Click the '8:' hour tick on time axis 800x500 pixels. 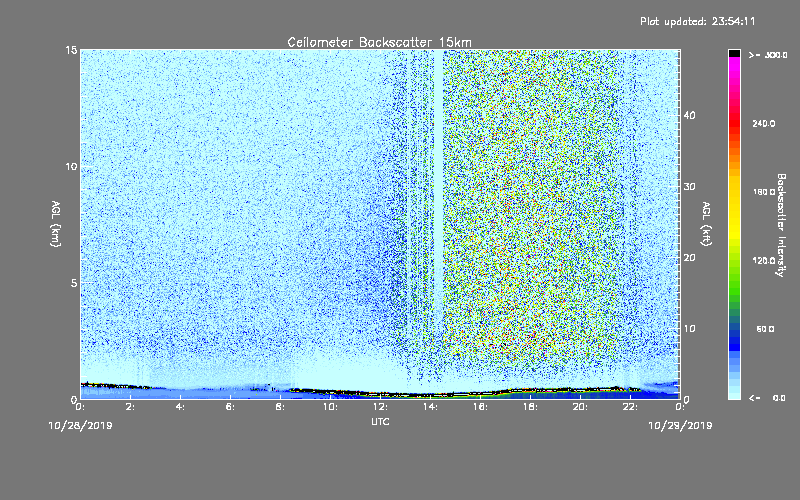(281, 407)
